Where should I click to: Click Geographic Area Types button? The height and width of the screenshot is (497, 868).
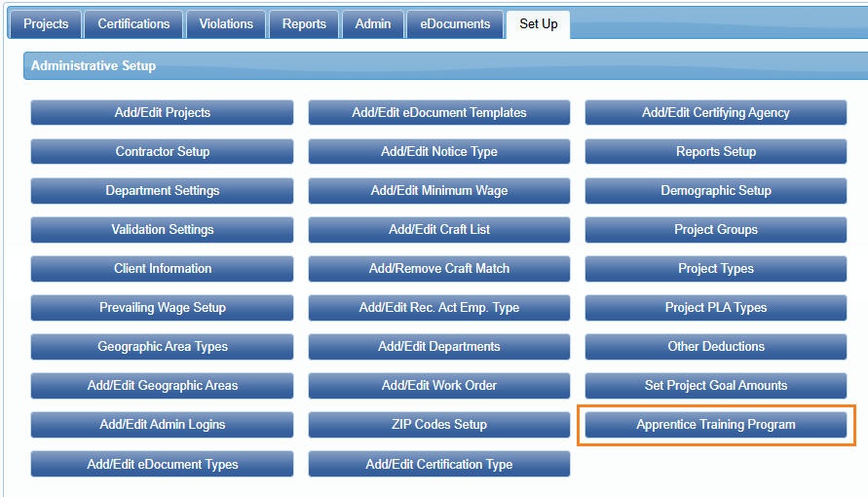[162, 347]
